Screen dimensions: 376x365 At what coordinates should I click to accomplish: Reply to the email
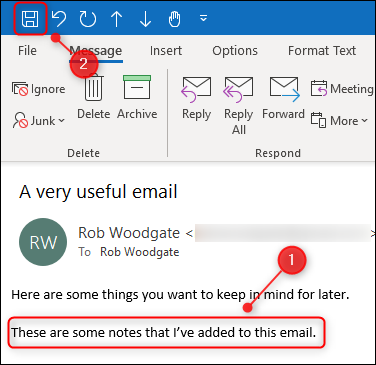coord(196,99)
